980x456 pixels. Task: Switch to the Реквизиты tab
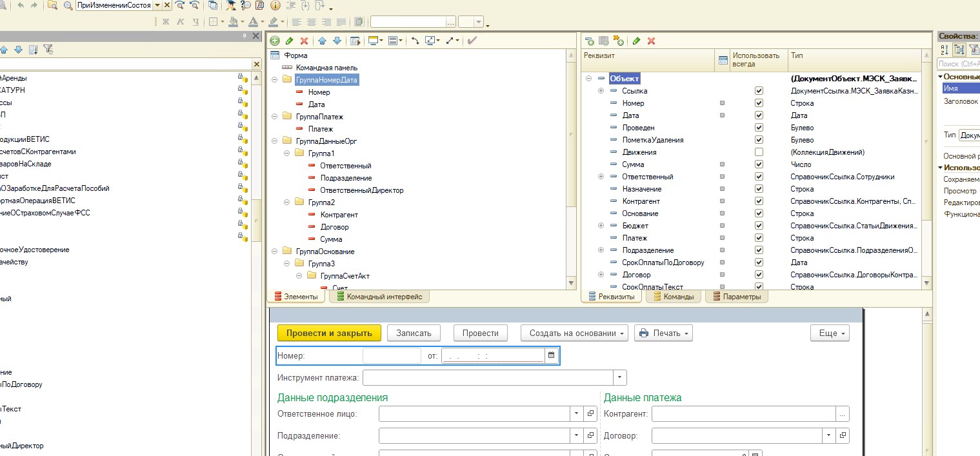pos(611,297)
